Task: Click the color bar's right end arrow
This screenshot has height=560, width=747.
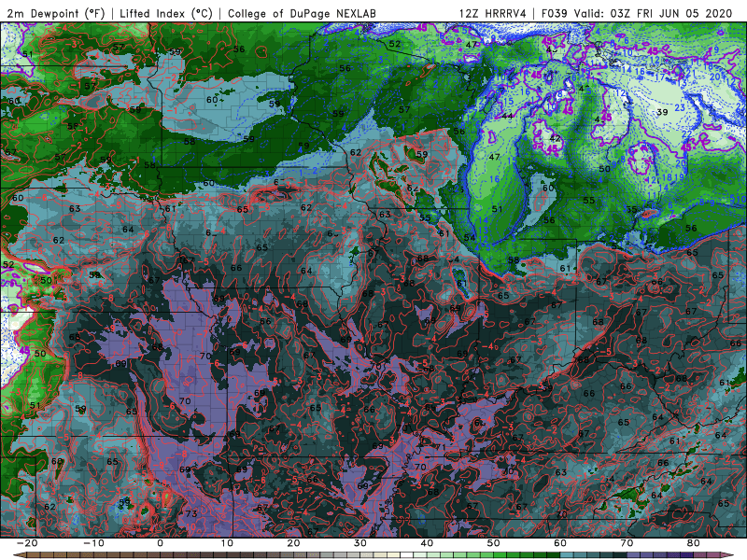Action: pos(729,555)
